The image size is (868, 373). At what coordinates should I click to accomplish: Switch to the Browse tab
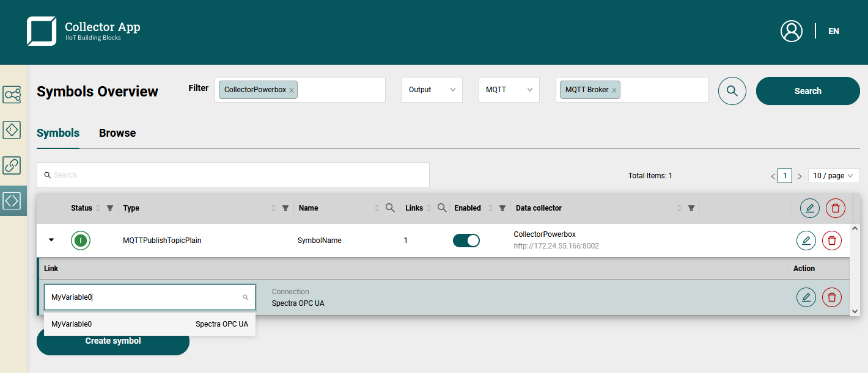click(x=117, y=133)
